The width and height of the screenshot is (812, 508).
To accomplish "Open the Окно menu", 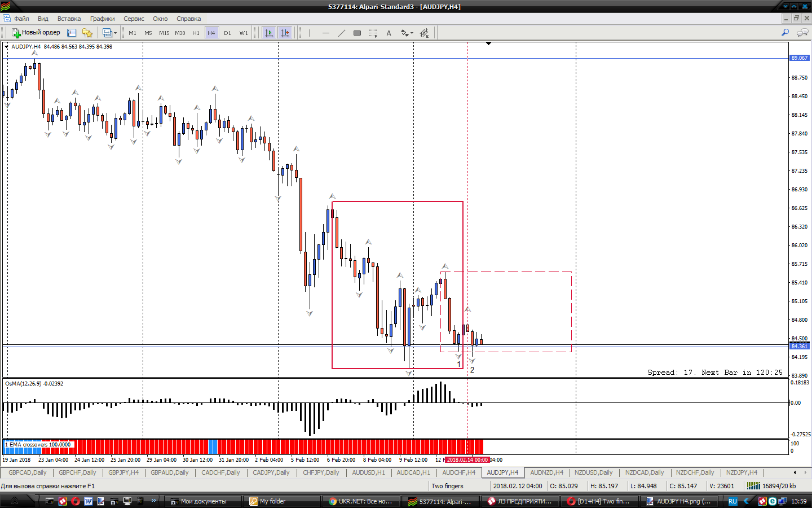I will coord(160,19).
